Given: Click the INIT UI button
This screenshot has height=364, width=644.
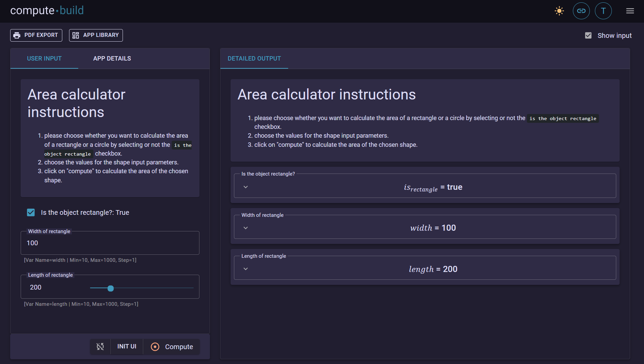Looking at the screenshot, I should [x=127, y=346].
